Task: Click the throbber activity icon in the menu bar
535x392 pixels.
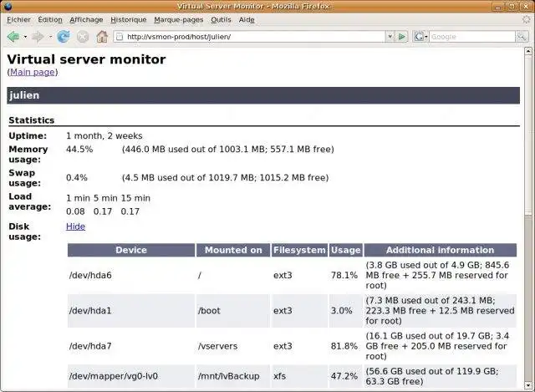Action: [x=526, y=19]
